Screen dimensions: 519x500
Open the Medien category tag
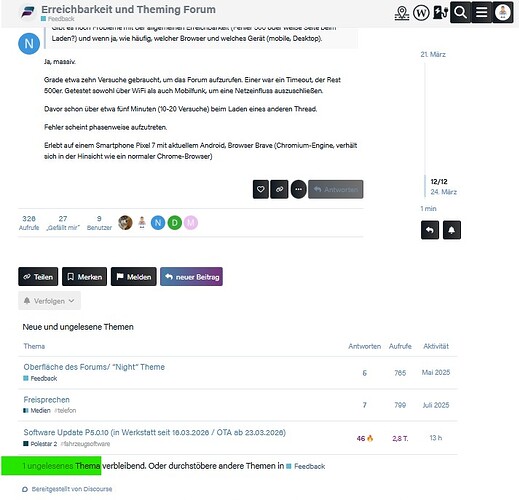(x=37, y=410)
